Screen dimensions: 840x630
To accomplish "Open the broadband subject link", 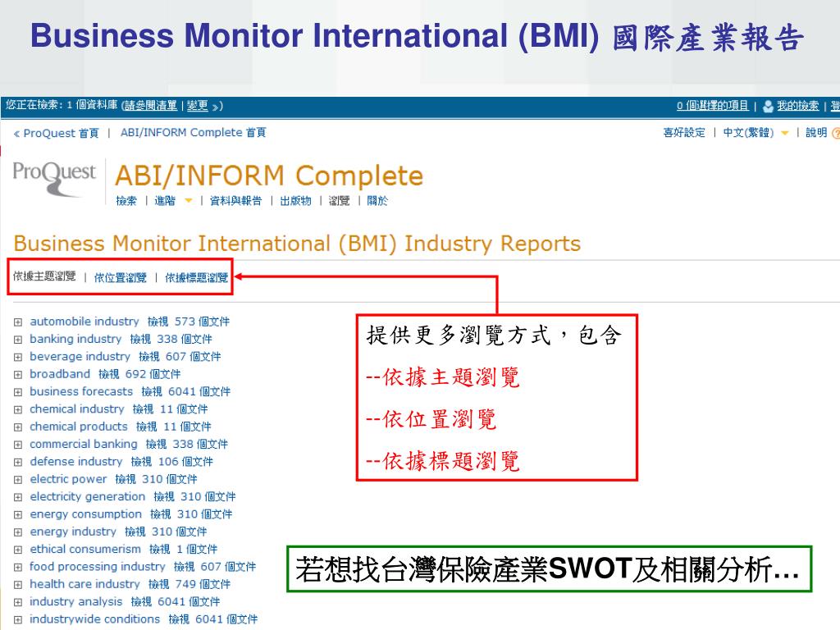I will coord(59,374).
